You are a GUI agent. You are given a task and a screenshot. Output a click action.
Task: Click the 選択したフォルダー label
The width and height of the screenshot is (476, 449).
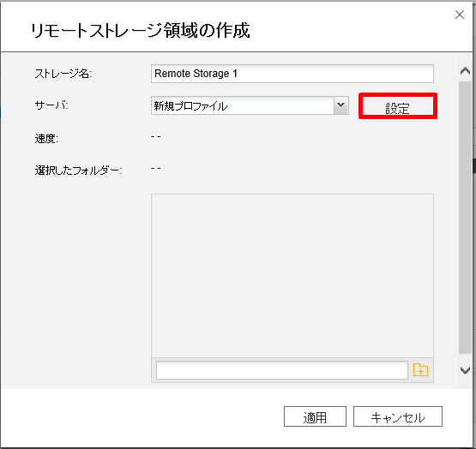click(78, 171)
